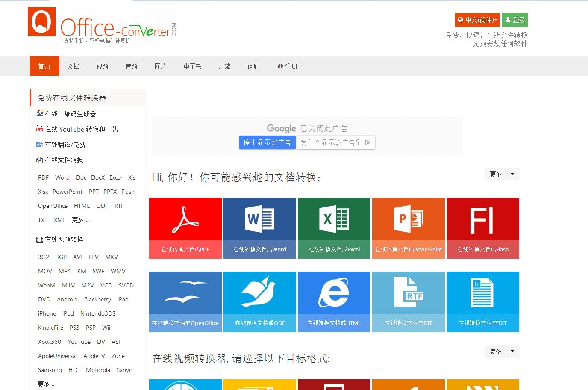Open the 电子书 navigation menu
The height and width of the screenshot is (390, 588).
[x=193, y=66]
